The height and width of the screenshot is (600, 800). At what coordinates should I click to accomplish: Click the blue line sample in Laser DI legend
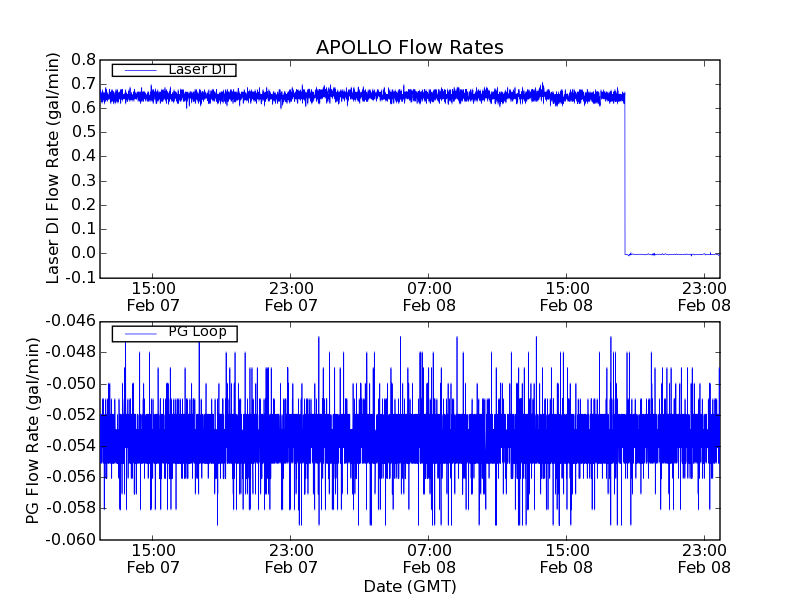(x=141, y=70)
